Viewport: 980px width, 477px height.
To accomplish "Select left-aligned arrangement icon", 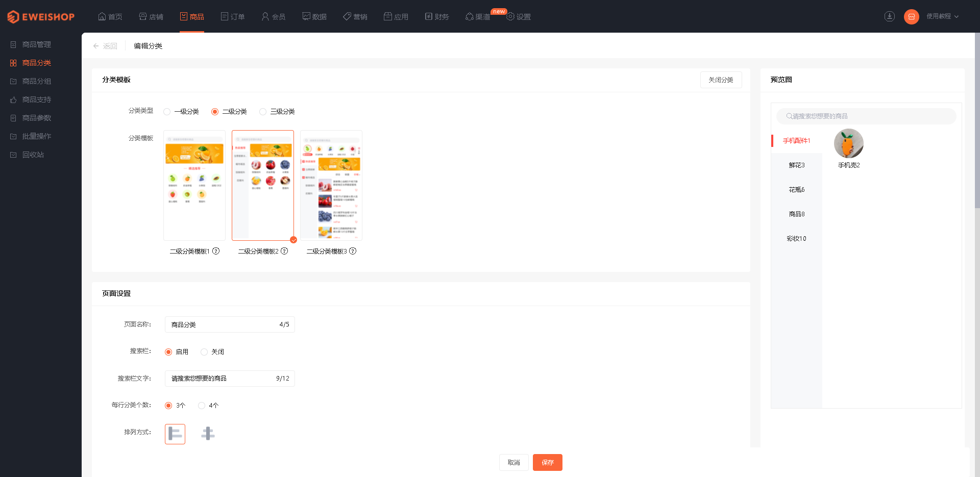I will click(175, 434).
